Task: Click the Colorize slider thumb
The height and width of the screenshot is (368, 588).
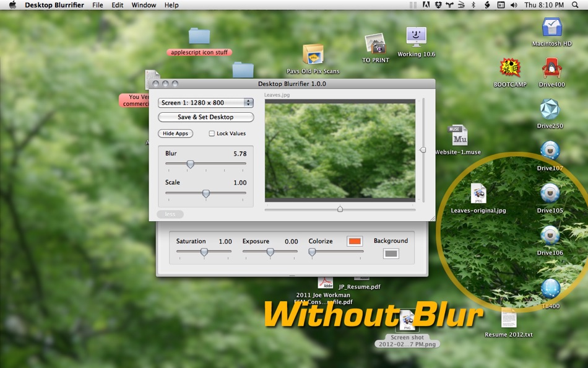Action: click(x=312, y=252)
